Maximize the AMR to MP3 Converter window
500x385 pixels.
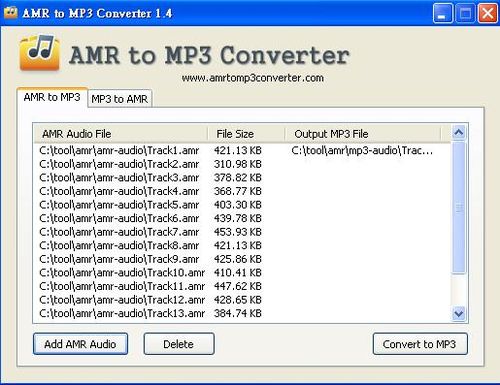tap(465, 13)
